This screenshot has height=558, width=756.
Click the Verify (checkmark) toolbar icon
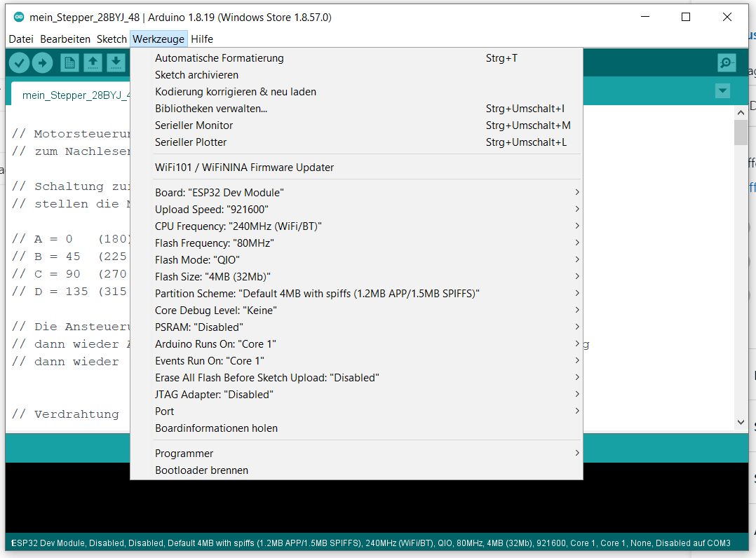[x=20, y=62]
